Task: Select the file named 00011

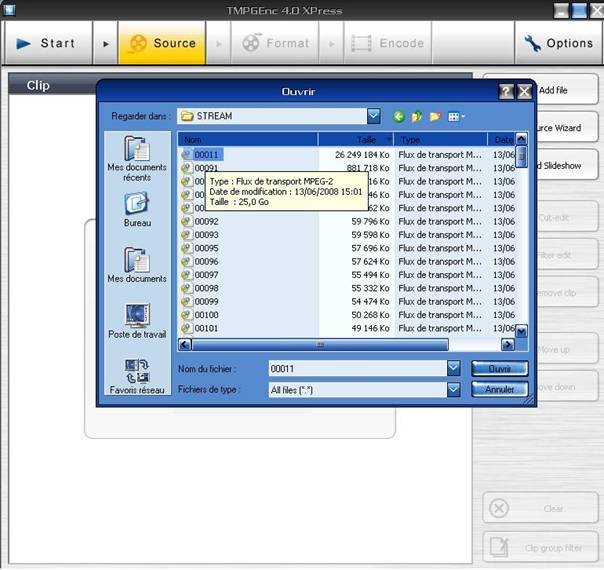Action: 206,155
